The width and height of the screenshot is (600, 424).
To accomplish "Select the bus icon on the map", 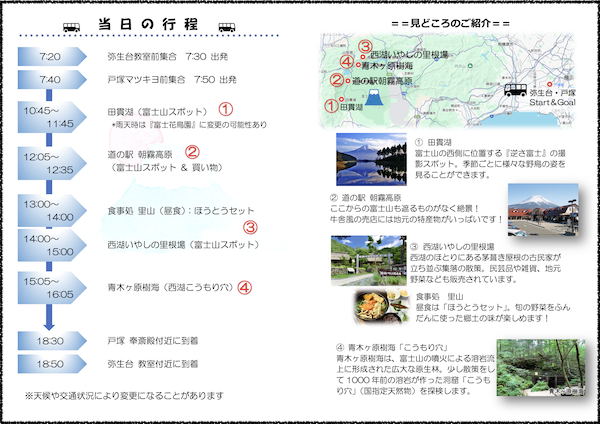I will tap(516, 90).
